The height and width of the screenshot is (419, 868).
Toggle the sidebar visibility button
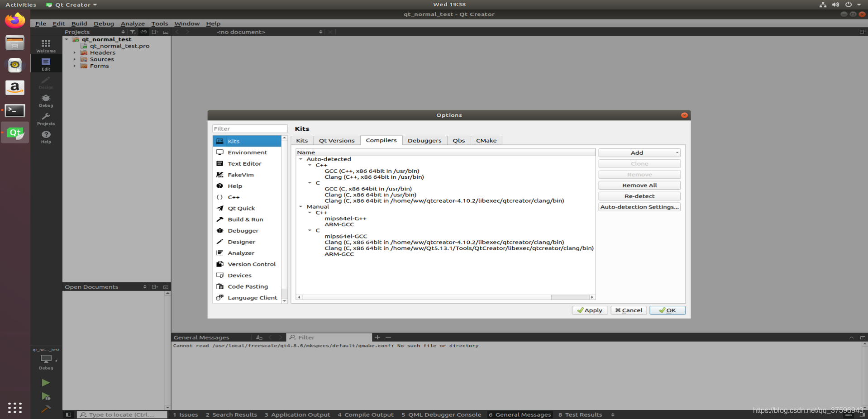(x=68, y=414)
